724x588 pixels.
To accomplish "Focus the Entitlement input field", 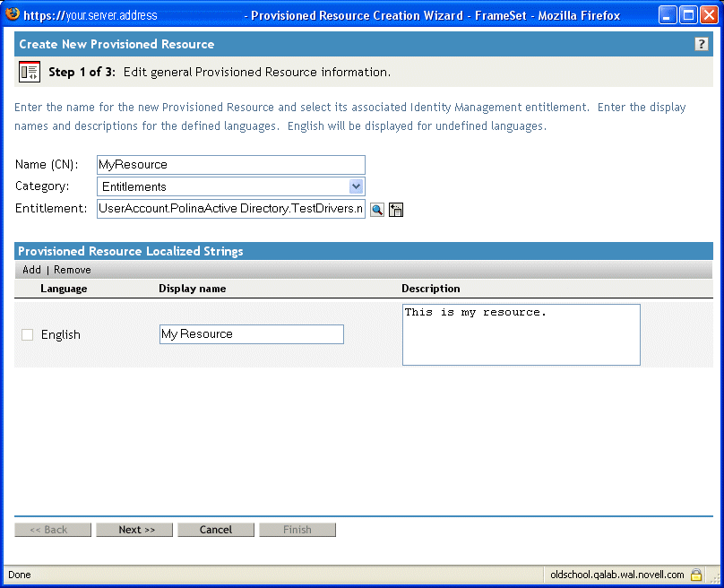I will click(231, 209).
